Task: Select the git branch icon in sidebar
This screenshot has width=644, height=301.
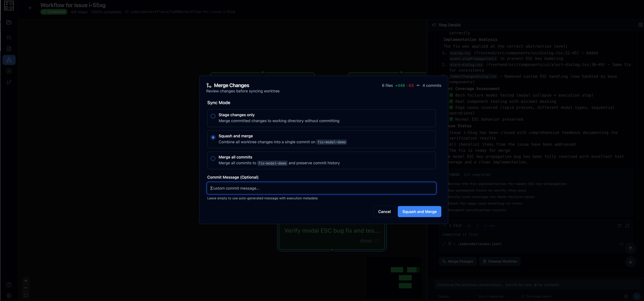Action: coord(9,82)
